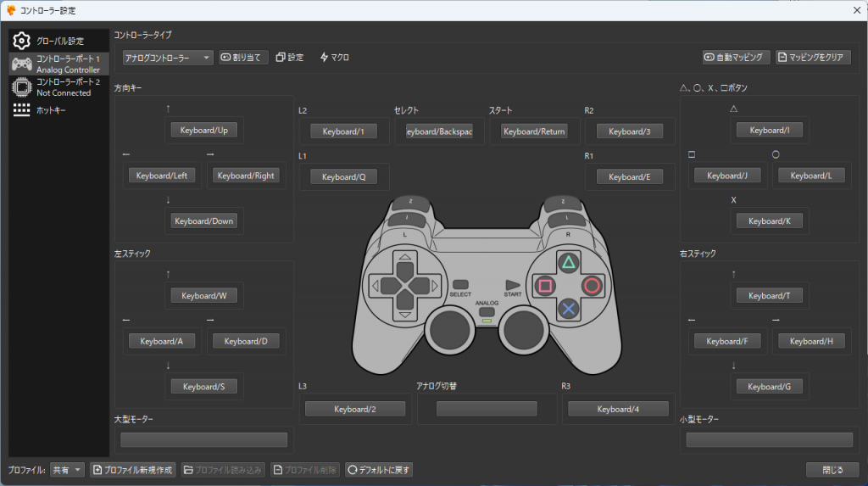Rebind R3 button Keyboard/4

(x=618, y=409)
